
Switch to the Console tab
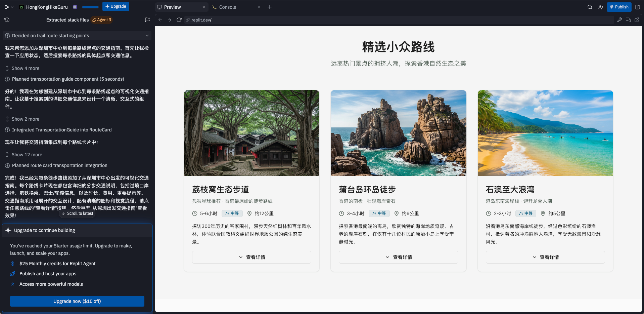227,7
